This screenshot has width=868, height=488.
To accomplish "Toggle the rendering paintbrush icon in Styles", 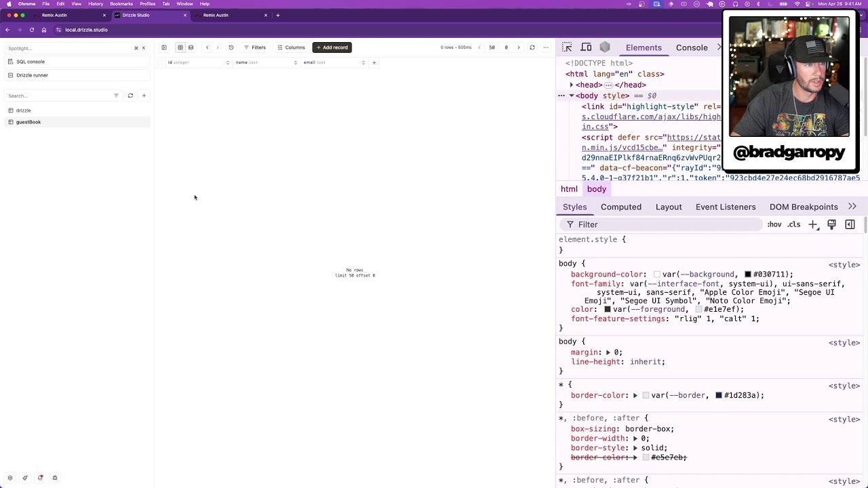I will pyautogui.click(x=831, y=224).
